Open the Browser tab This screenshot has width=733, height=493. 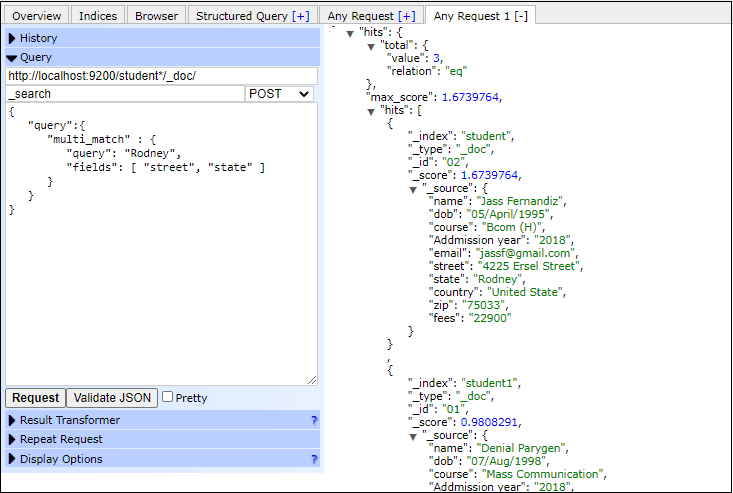click(157, 15)
